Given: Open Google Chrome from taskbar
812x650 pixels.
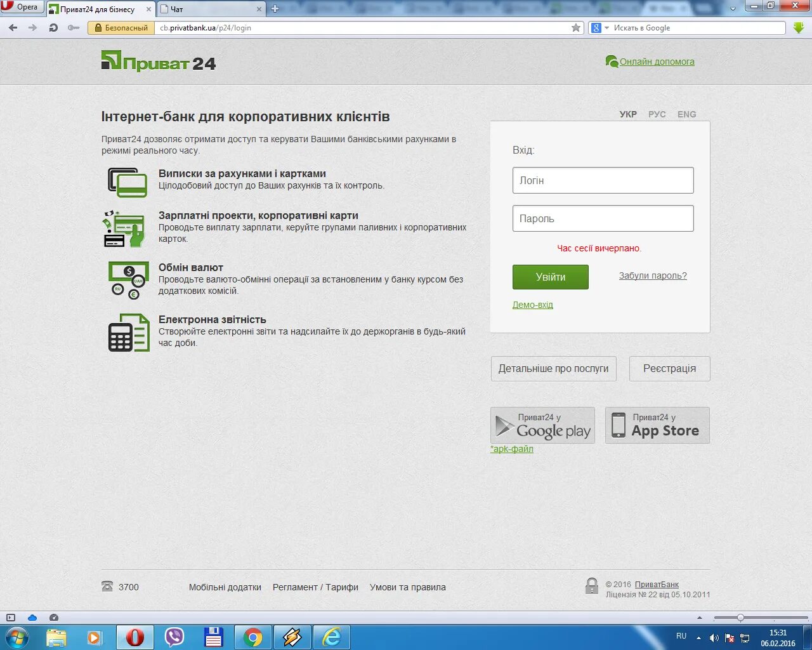Looking at the screenshot, I should click(252, 637).
